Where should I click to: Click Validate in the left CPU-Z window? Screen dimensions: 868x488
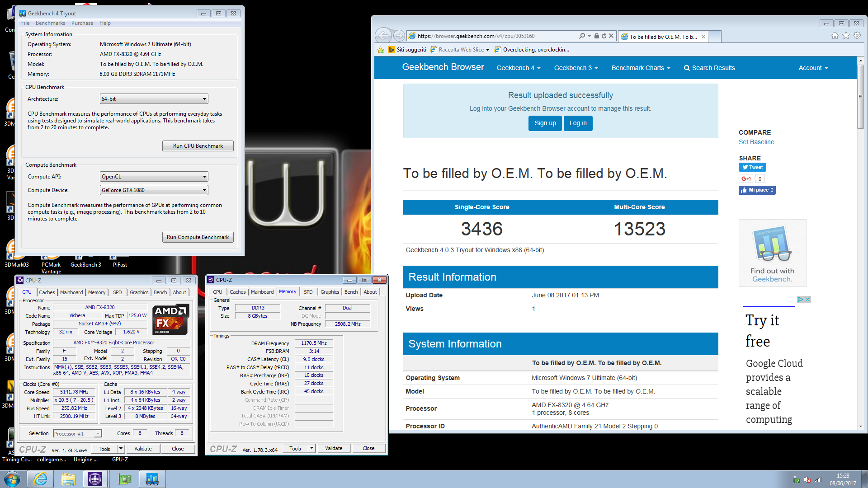click(x=143, y=449)
